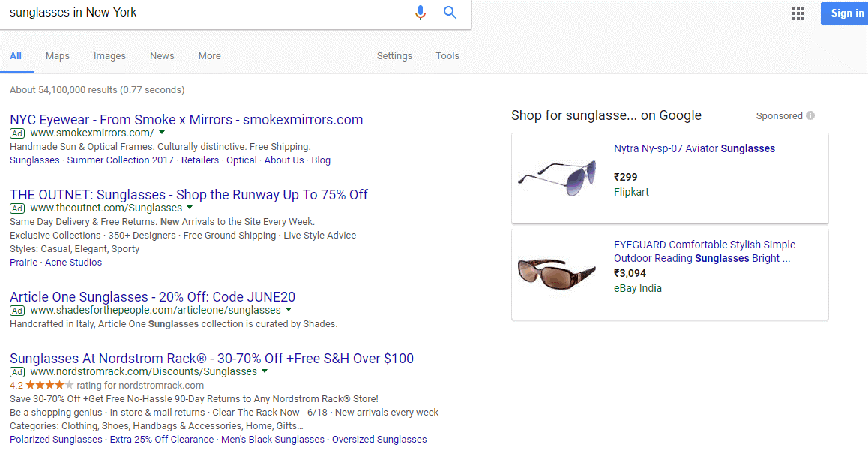
Task: Click the www.shadesforthepeople.com/articleone/sunglasses green URL
Action: [x=156, y=310]
